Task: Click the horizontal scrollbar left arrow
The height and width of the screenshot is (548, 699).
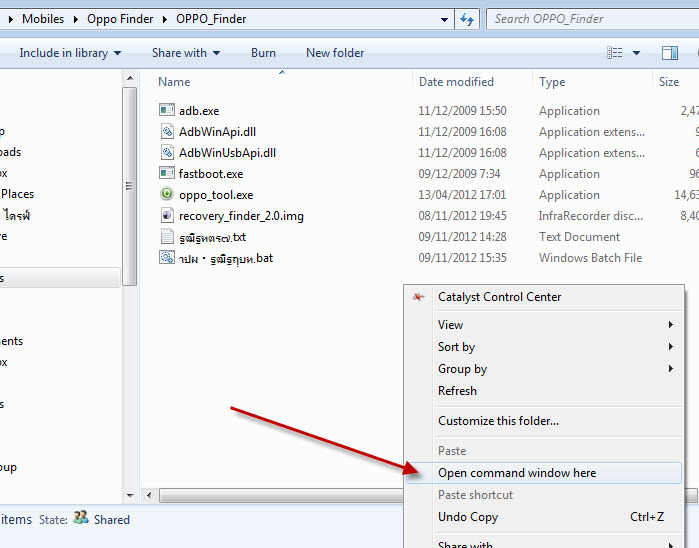Action: click(149, 495)
